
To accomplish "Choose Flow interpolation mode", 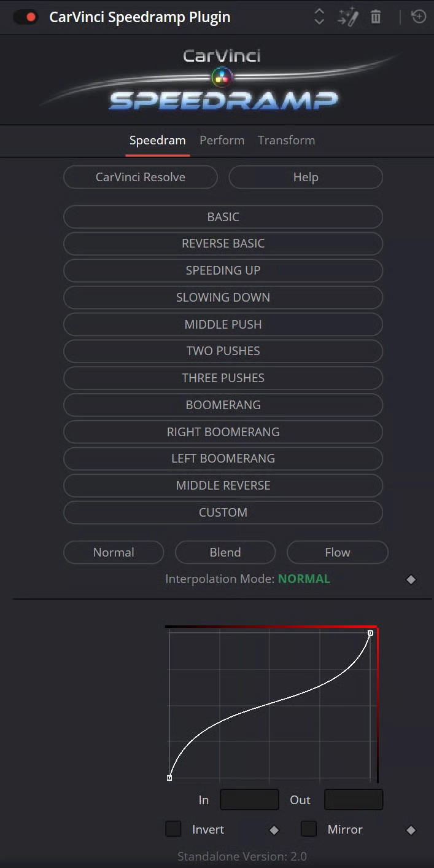I will [338, 552].
